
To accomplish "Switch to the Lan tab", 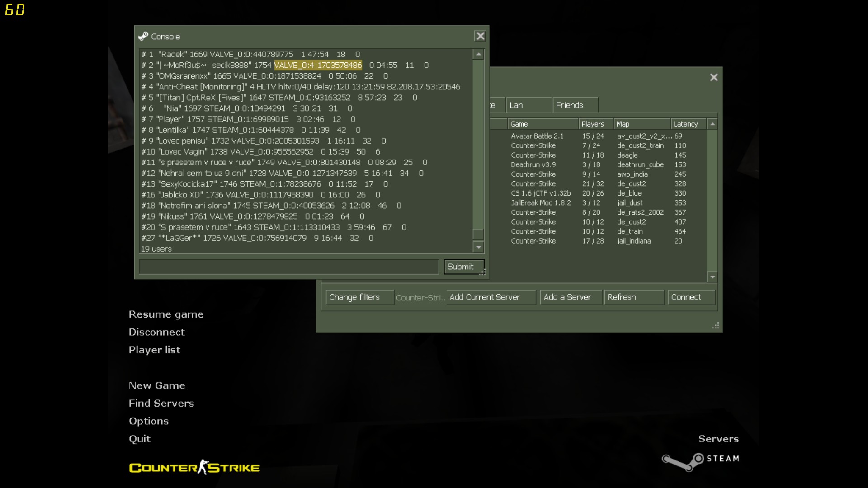I will (x=529, y=105).
